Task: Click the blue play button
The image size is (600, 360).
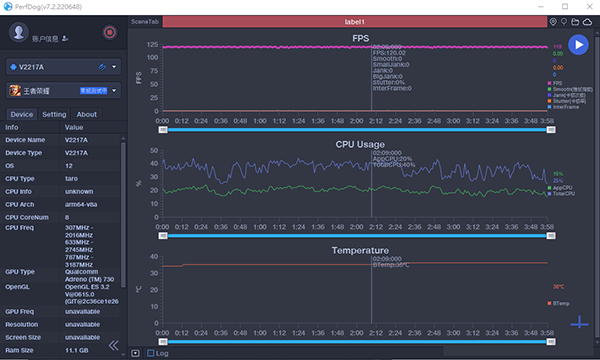Action: coord(578,45)
